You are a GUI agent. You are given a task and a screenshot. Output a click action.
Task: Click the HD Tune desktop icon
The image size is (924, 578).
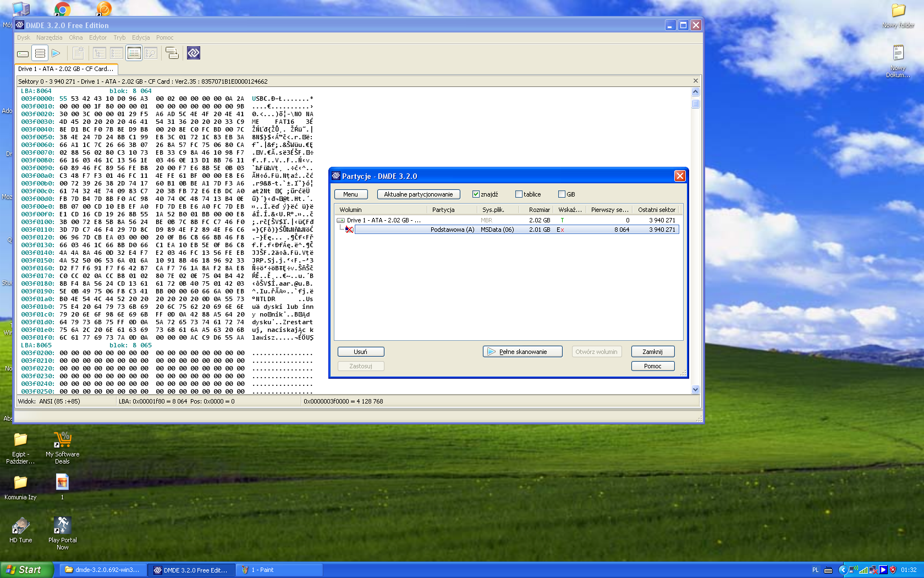21,530
